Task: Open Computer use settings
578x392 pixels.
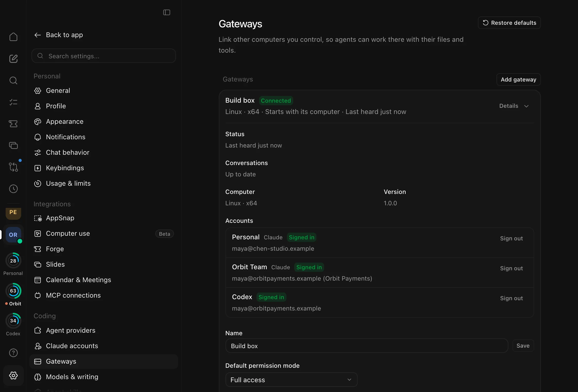Action: pyautogui.click(x=104, y=234)
